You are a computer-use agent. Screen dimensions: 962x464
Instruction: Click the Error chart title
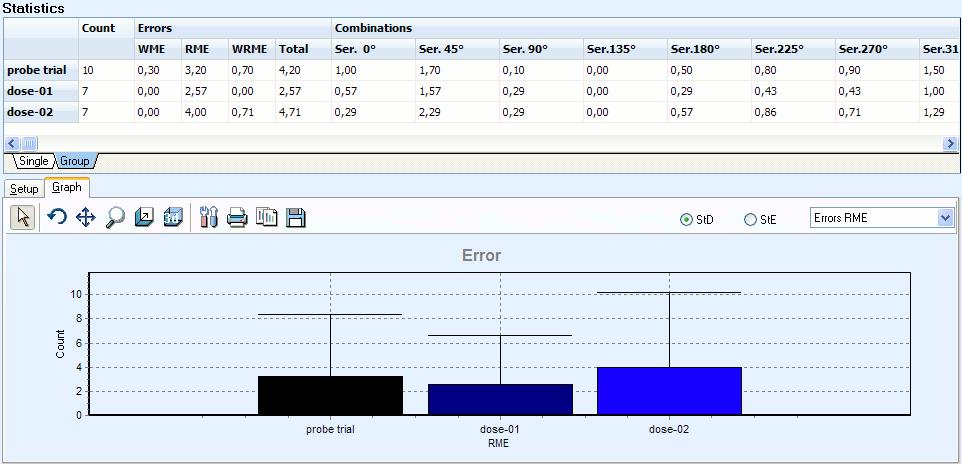click(482, 255)
